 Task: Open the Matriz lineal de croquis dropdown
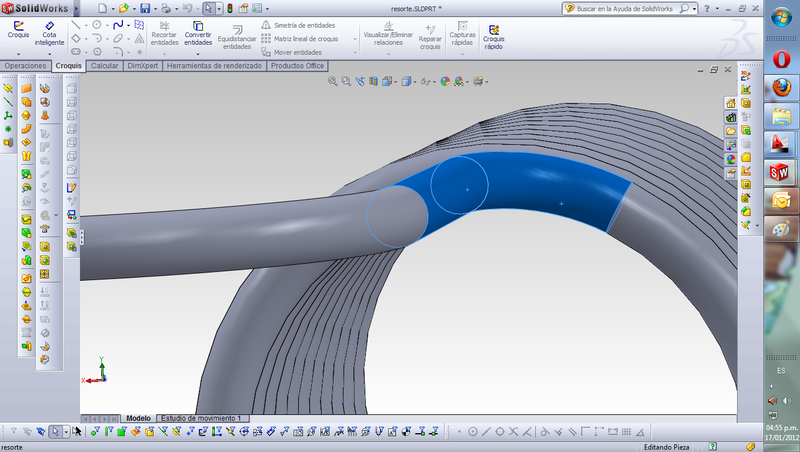coord(355,39)
